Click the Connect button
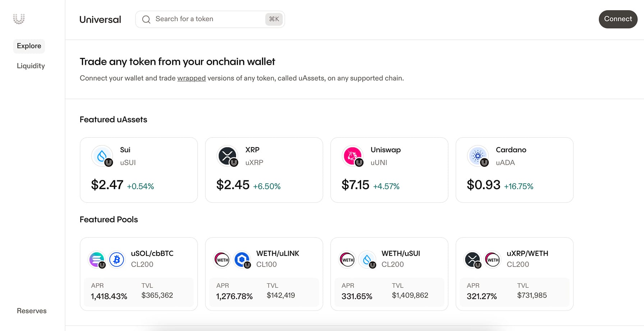 (618, 19)
